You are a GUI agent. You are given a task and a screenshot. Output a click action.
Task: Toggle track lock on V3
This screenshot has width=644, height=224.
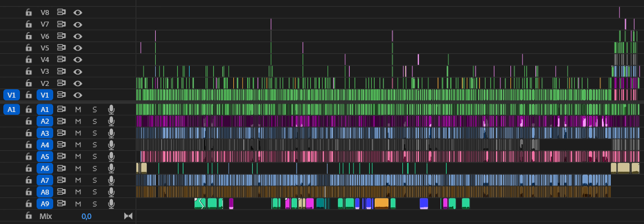[28, 72]
